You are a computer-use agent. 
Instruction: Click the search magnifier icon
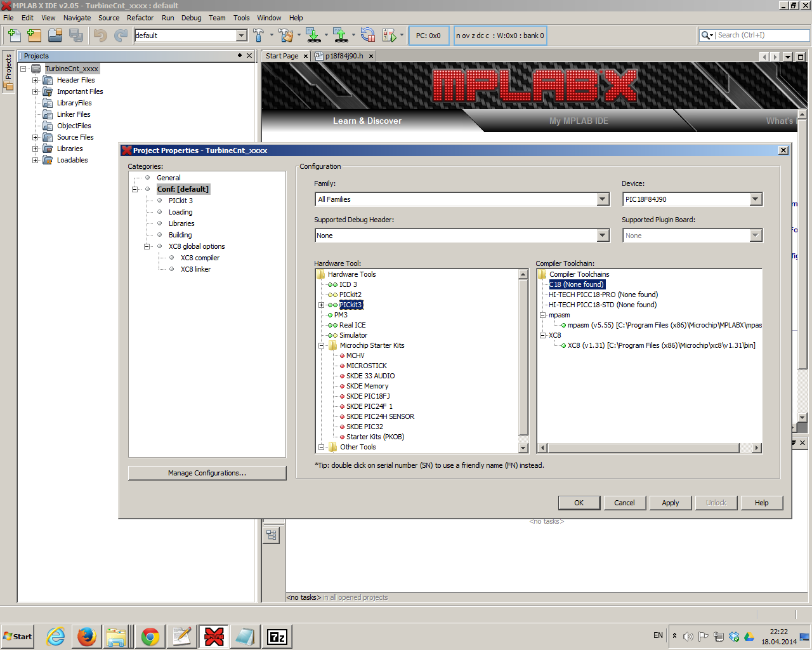point(705,36)
